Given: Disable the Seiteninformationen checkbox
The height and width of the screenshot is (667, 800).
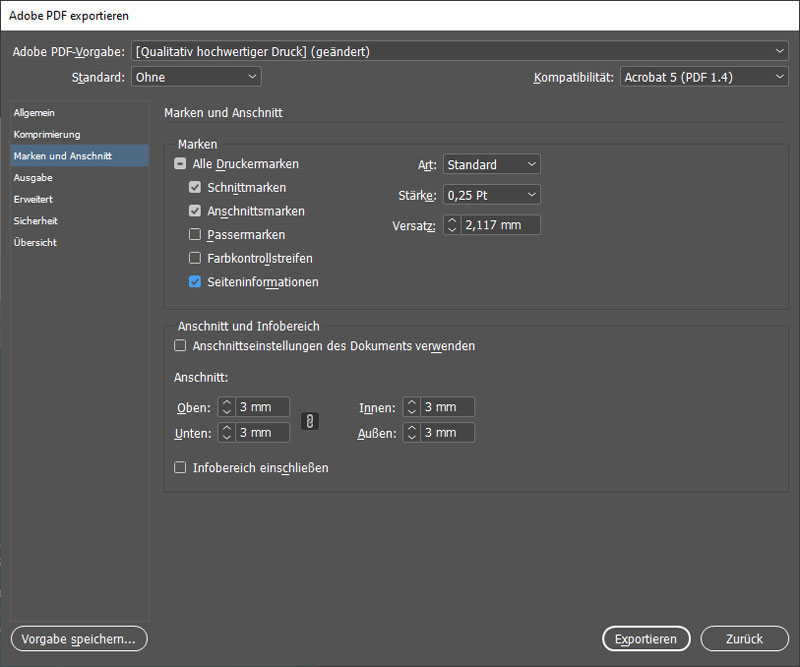Looking at the screenshot, I should tap(195, 282).
